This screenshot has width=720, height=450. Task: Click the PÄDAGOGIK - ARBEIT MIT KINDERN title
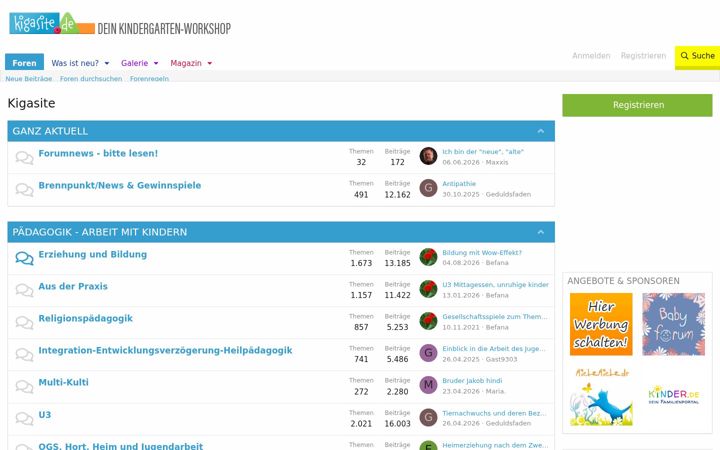100,232
